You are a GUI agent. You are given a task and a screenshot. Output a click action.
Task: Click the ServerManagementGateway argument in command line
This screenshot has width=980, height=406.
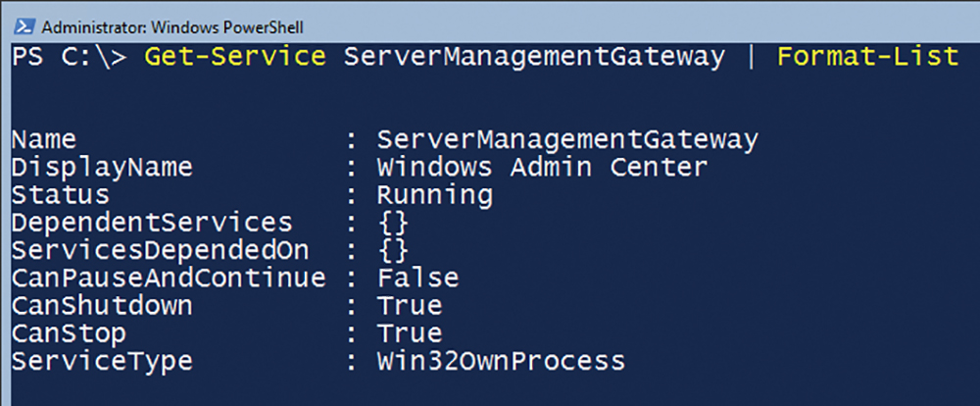[534, 58]
